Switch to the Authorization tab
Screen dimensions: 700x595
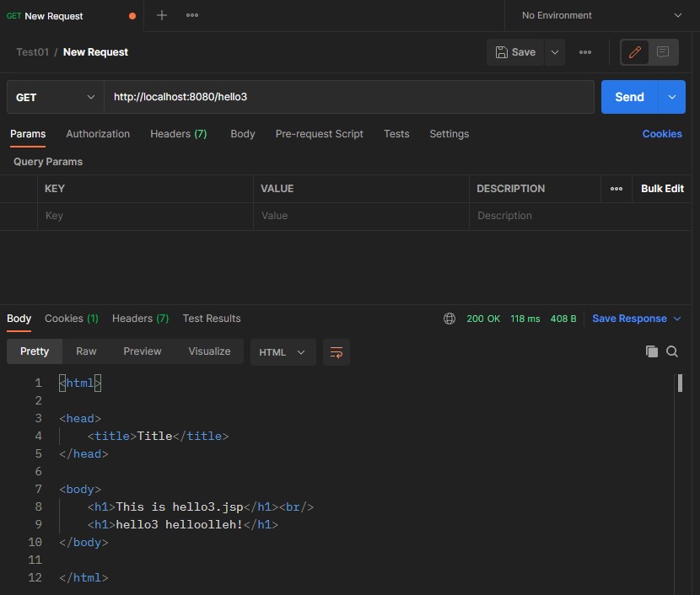click(98, 134)
